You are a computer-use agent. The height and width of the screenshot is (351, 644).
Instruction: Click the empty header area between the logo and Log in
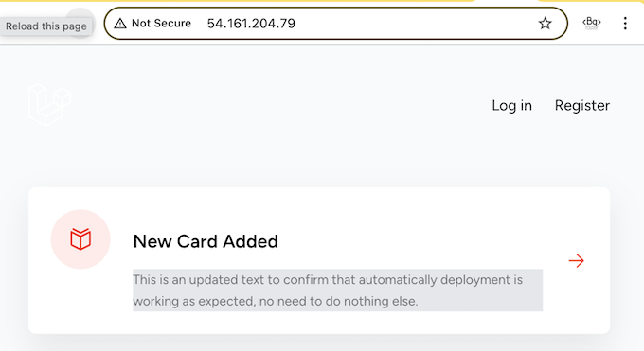point(279,106)
